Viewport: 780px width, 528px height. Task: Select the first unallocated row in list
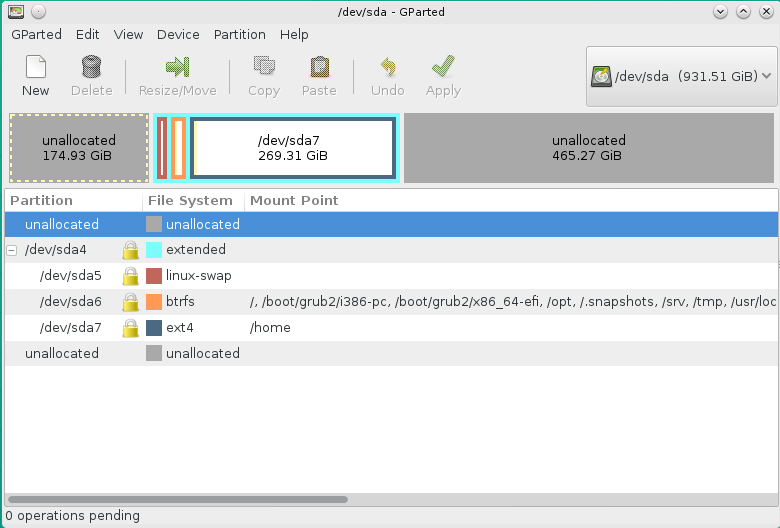pos(391,224)
